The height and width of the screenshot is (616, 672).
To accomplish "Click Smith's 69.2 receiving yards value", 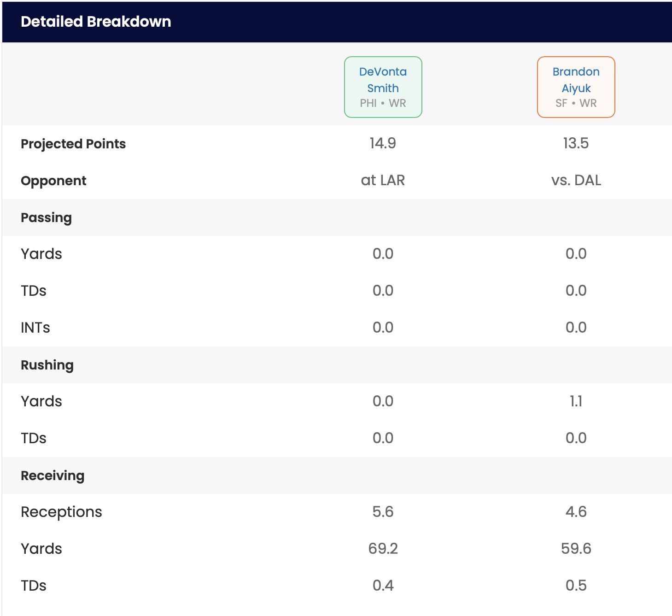I will click(383, 549).
